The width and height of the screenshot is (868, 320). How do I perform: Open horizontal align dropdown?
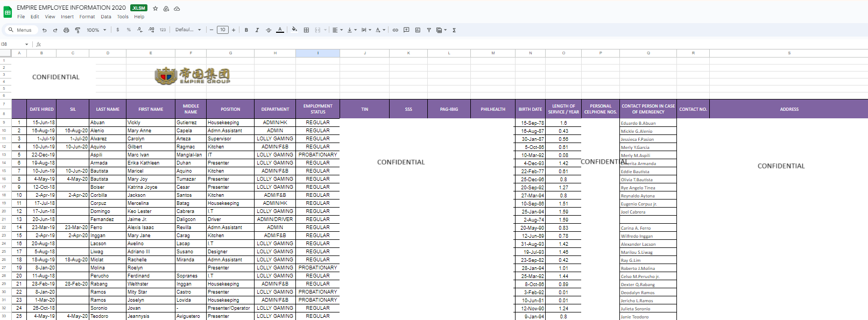pos(337,30)
